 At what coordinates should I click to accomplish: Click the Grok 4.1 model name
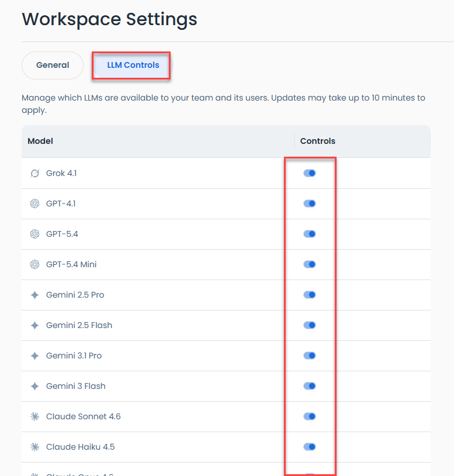pos(61,173)
